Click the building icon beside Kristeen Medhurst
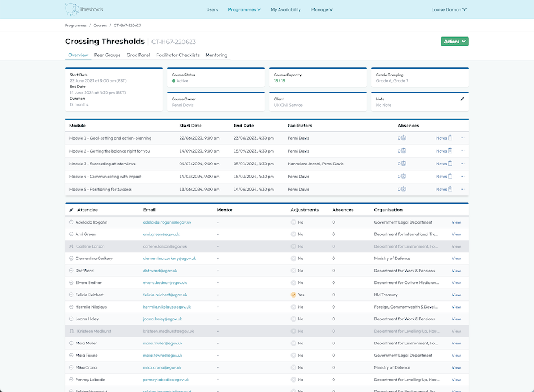Image resolution: width=534 pixels, height=392 pixels. point(72,331)
